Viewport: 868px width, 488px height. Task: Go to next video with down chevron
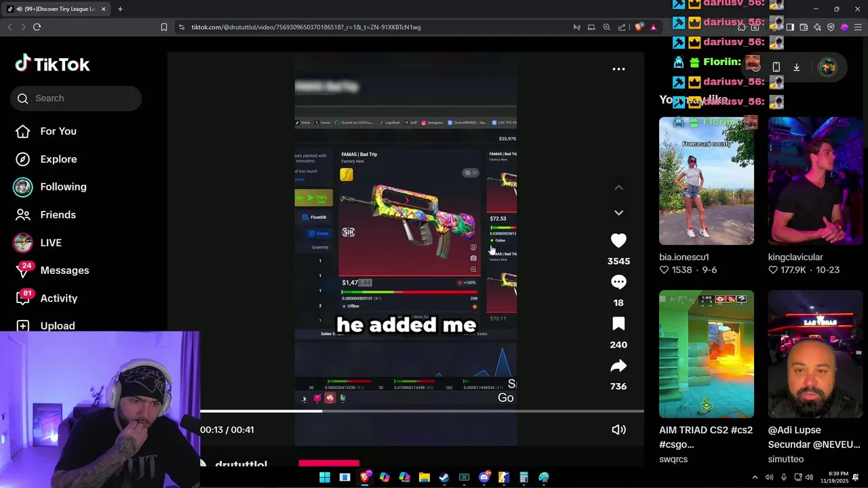pyautogui.click(x=618, y=213)
